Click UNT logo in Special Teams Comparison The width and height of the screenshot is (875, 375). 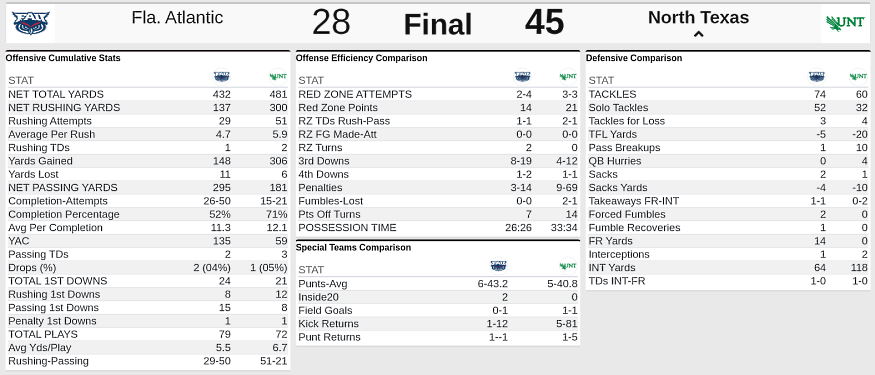pyautogui.click(x=568, y=266)
